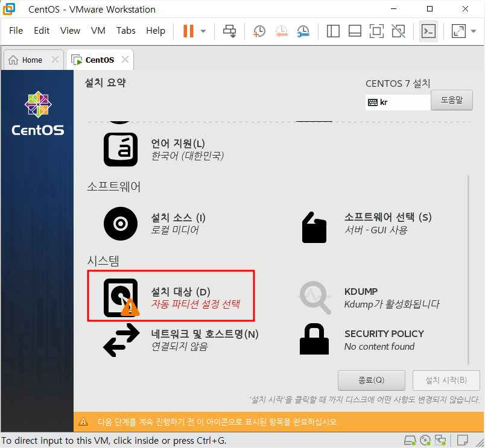Open SECURITY POLICY settings

362,340
